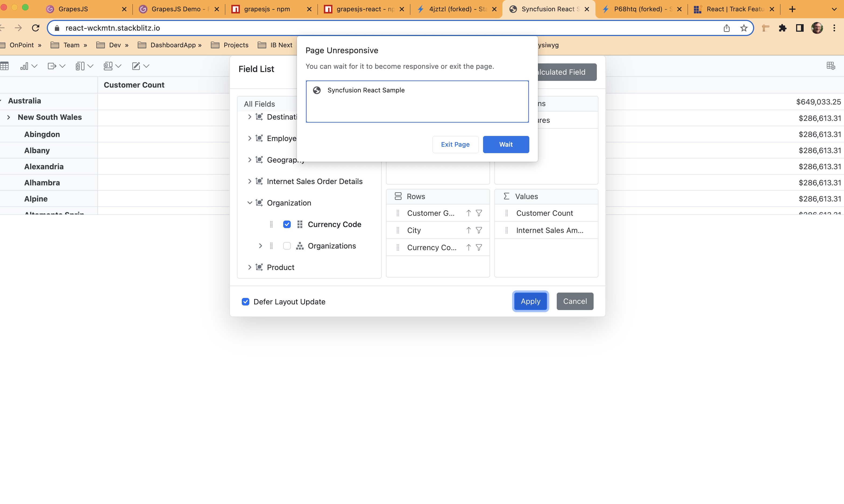Image resolution: width=844 pixels, height=504 pixels.
Task: Click the filter icon for Currency Code row
Action: coord(479,248)
